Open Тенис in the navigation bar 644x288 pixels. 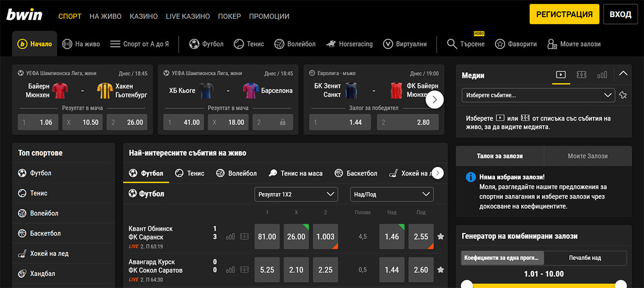(x=249, y=44)
